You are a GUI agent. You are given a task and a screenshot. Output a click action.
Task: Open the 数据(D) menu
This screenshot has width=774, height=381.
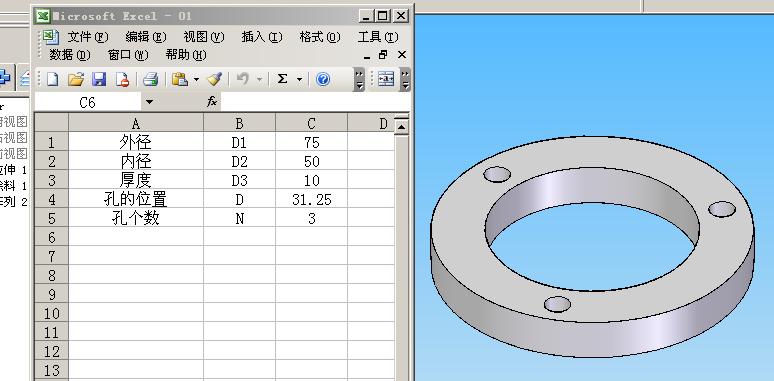pos(70,55)
